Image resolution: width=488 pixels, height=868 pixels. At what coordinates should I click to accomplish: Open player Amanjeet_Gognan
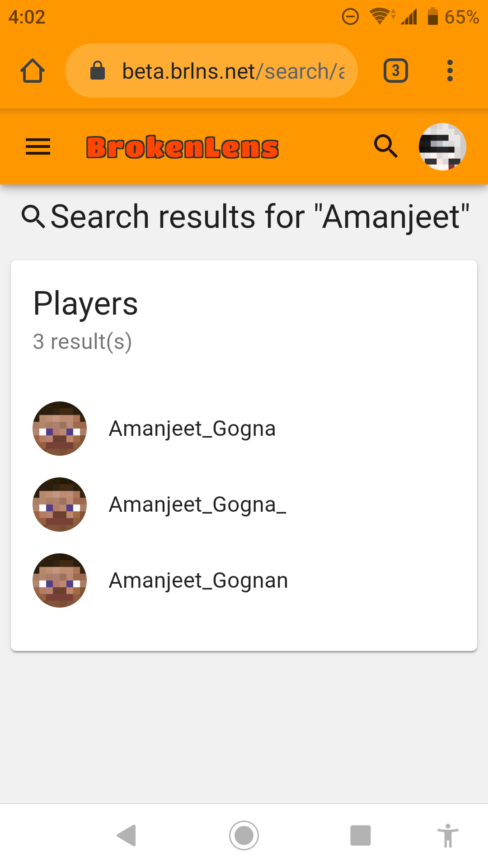(x=244, y=580)
